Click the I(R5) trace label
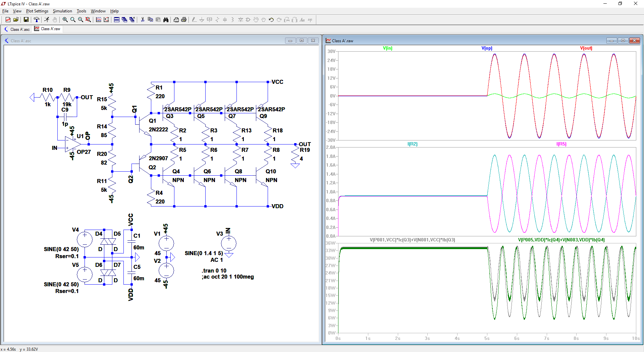Viewport: 644px width, 352px height. click(561, 144)
